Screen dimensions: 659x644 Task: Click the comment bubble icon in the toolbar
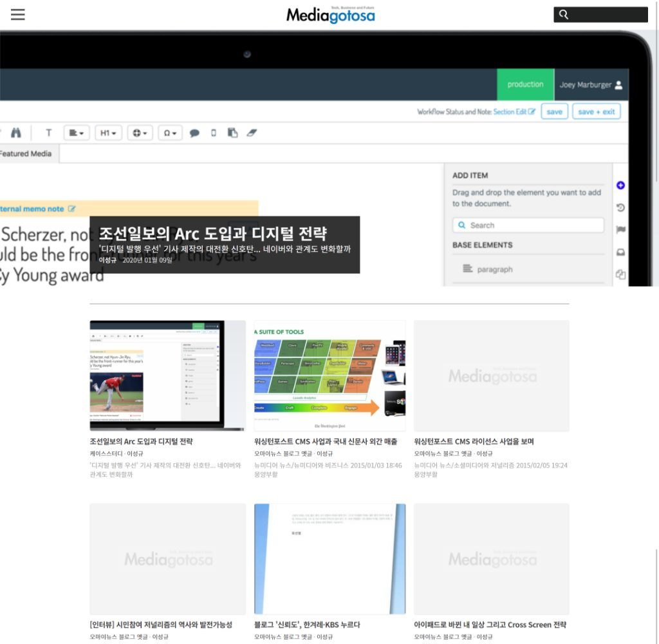[194, 133]
